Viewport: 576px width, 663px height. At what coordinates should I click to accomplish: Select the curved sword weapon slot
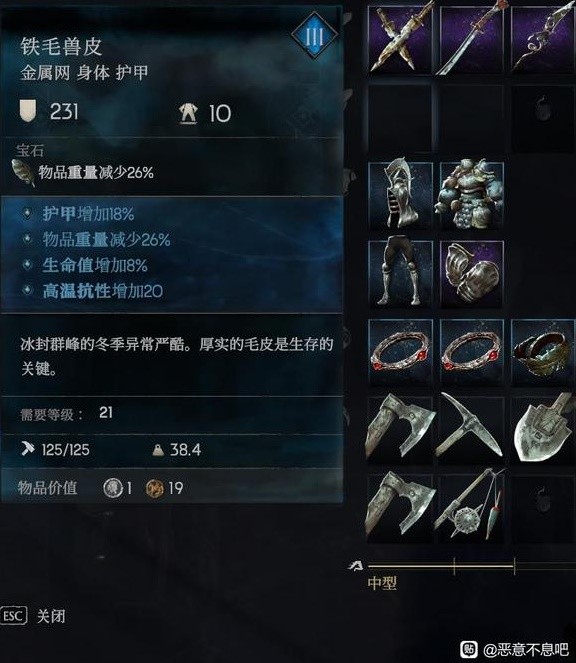tap(472, 39)
